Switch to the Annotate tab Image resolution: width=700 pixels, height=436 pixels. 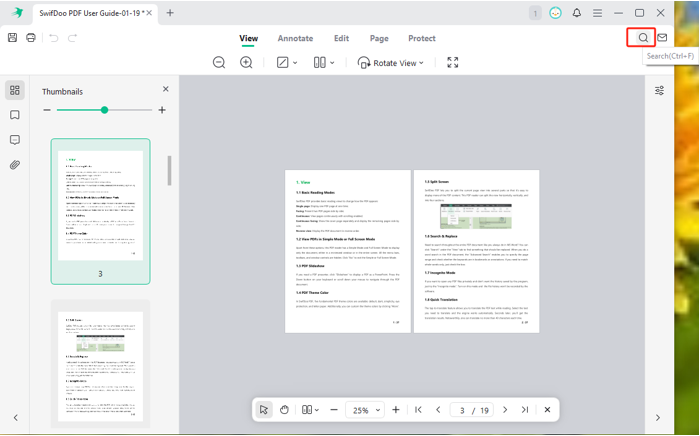294,38
